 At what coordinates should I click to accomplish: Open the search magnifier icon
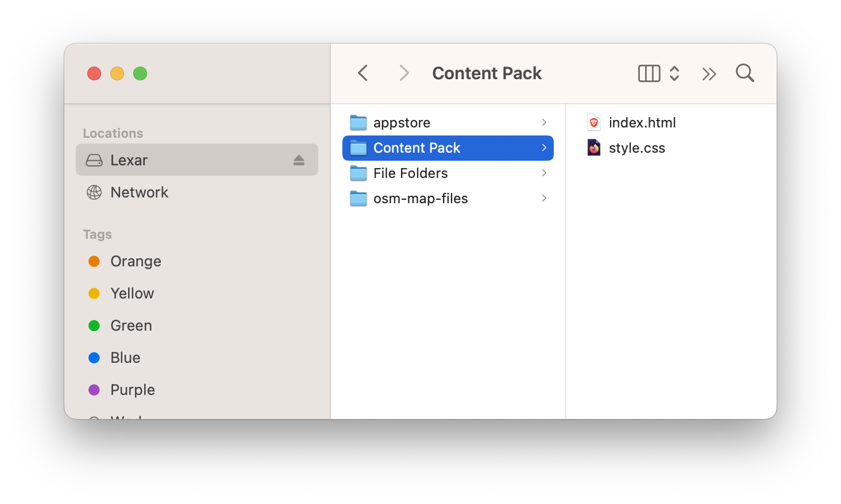pyautogui.click(x=744, y=73)
